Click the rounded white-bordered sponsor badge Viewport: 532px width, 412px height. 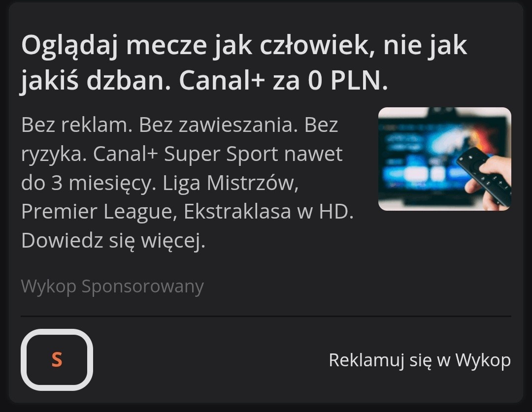coord(57,360)
